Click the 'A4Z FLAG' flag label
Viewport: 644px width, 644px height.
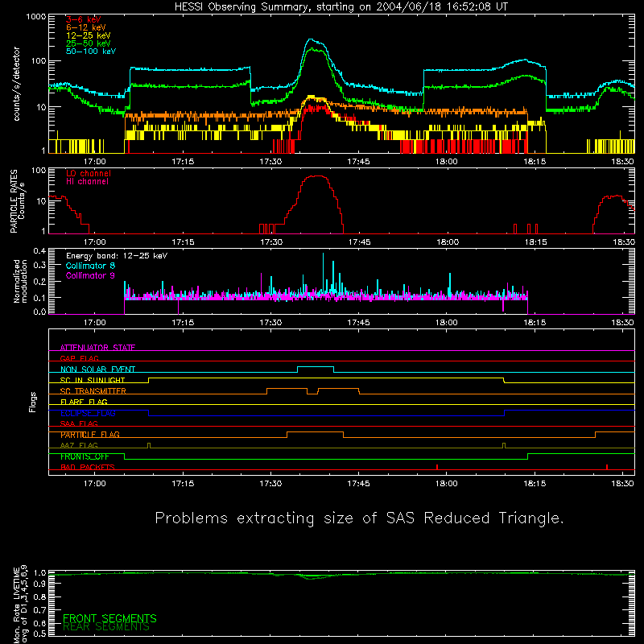point(79,445)
